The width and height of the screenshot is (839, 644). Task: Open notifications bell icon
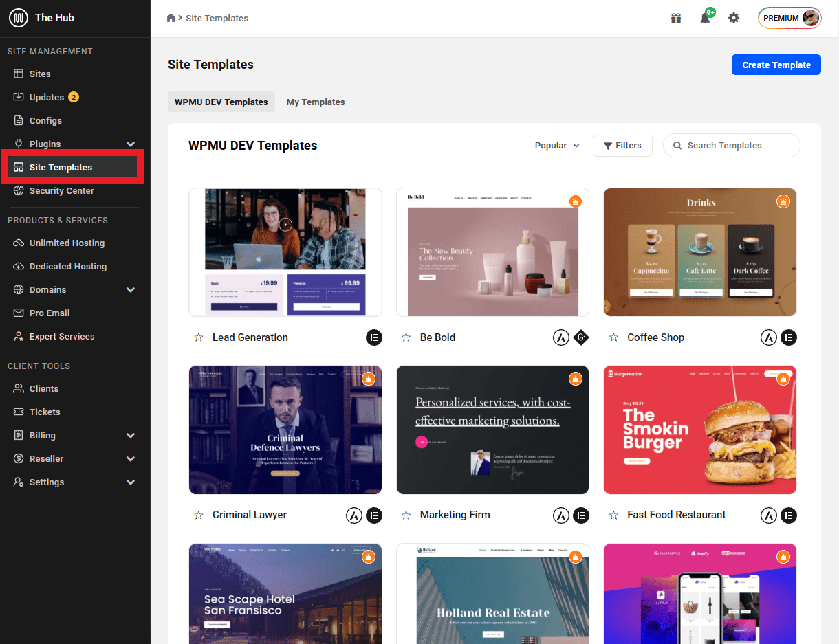click(x=705, y=18)
